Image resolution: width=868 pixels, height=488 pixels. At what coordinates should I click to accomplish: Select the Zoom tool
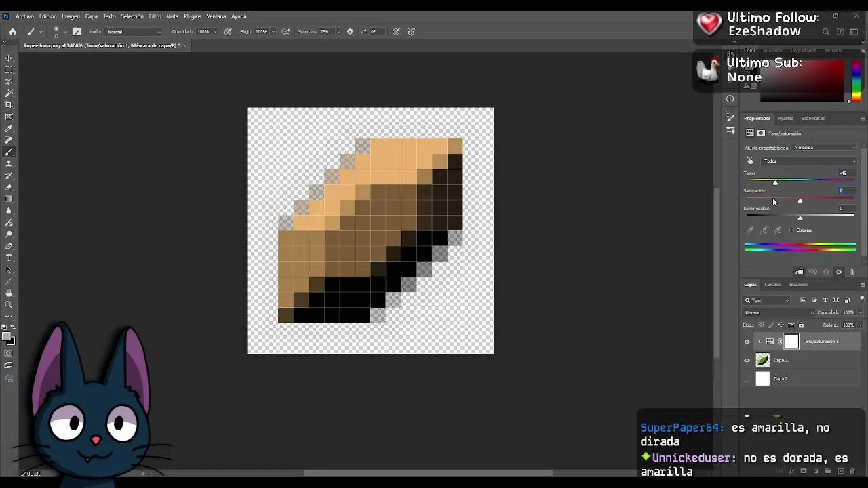[9, 305]
